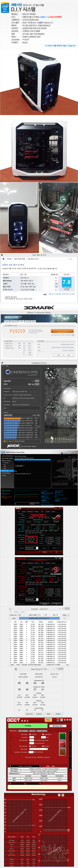Select System Information in Intel XTU sidebar

pos(7,456)
